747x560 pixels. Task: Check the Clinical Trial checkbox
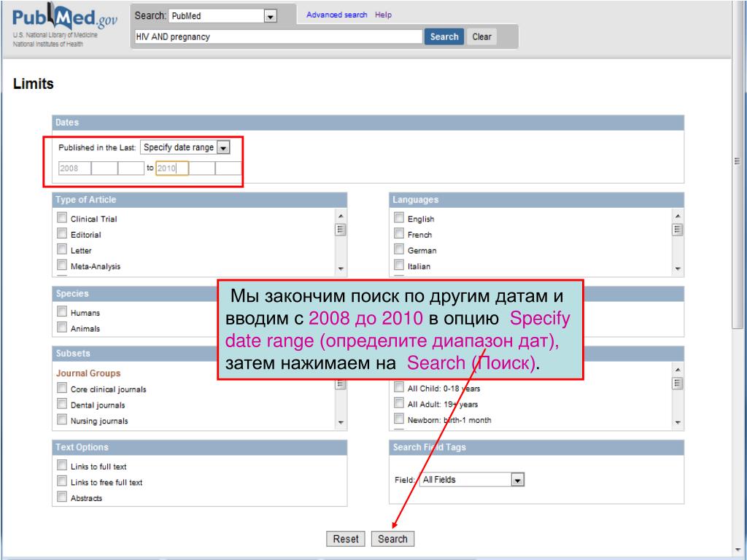coord(62,217)
